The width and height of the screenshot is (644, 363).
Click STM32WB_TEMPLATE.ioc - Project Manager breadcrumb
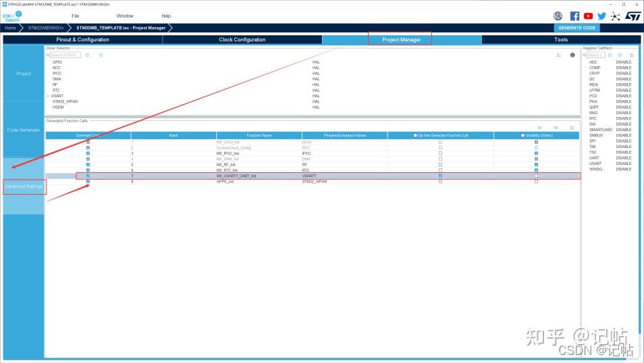click(x=121, y=28)
